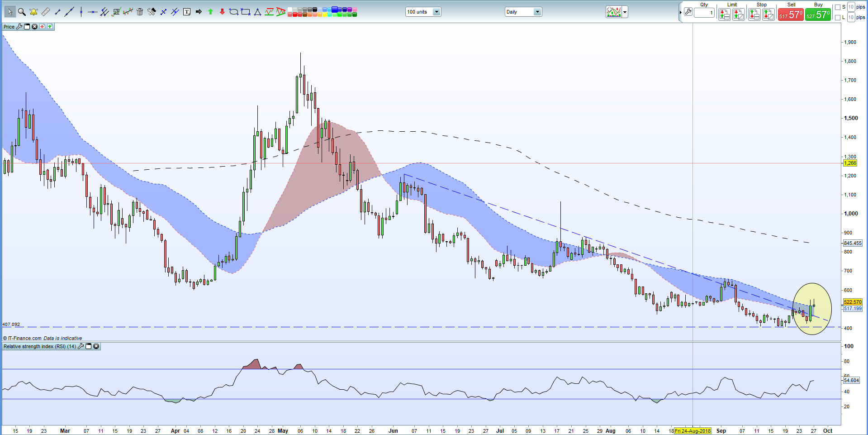This screenshot has width=868, height=435.
Task: Select the trash delete drawings tool
Action: [139, 12]
